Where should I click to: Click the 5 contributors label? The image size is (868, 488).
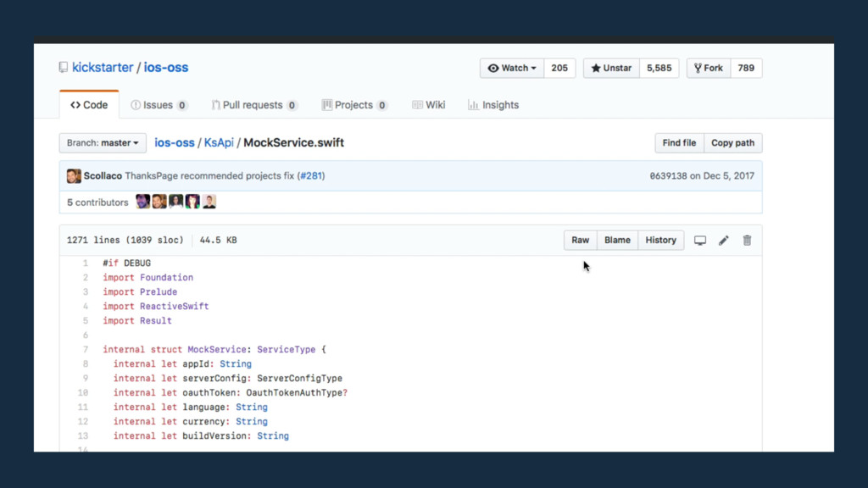pyautogui.click(x=97, y=202)
